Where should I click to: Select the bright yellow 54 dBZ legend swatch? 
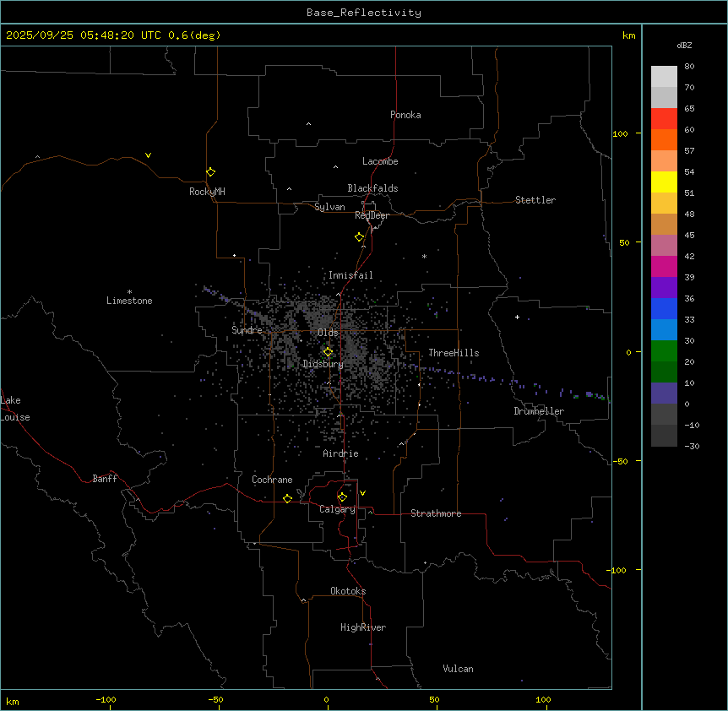click(664, 182)
